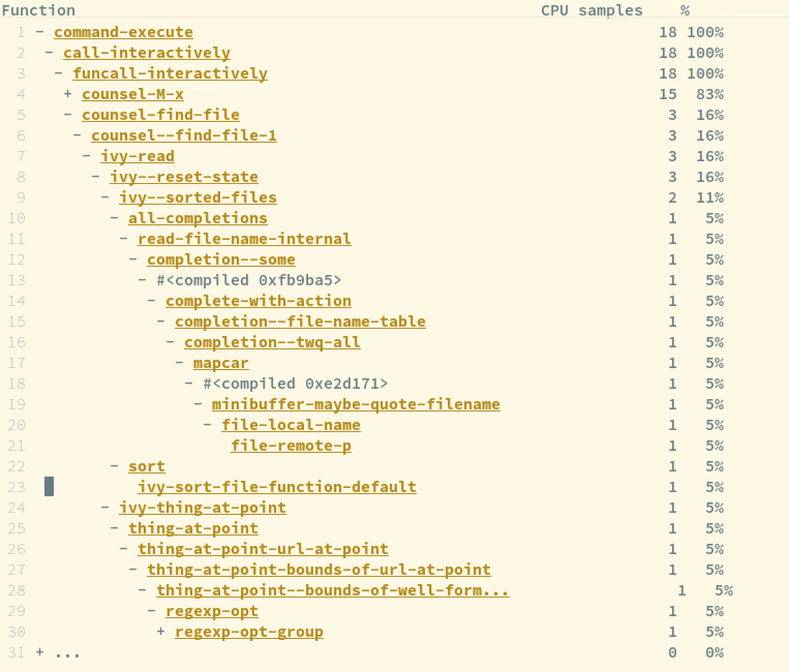Viewport: 789px width, 672px height.
Task: Collapse the ivy-read subtree
Action: [x=86, y=156]
